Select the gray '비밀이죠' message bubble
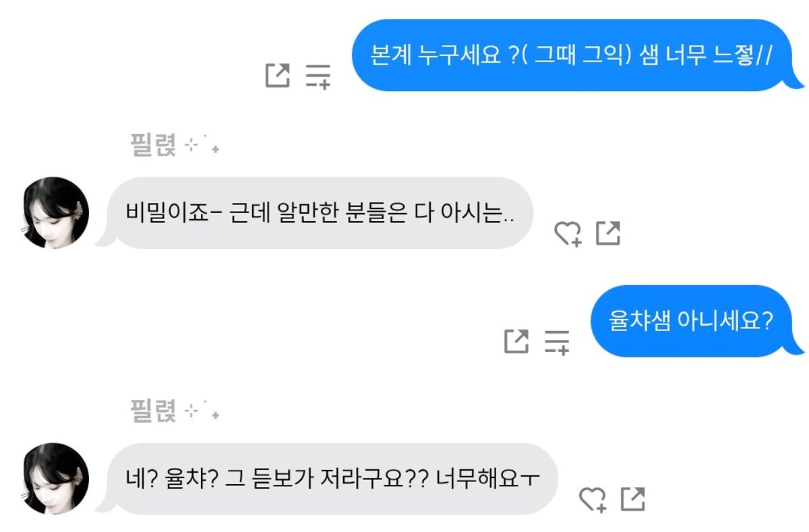The image size is (809, 532). (x=320, y=213)
